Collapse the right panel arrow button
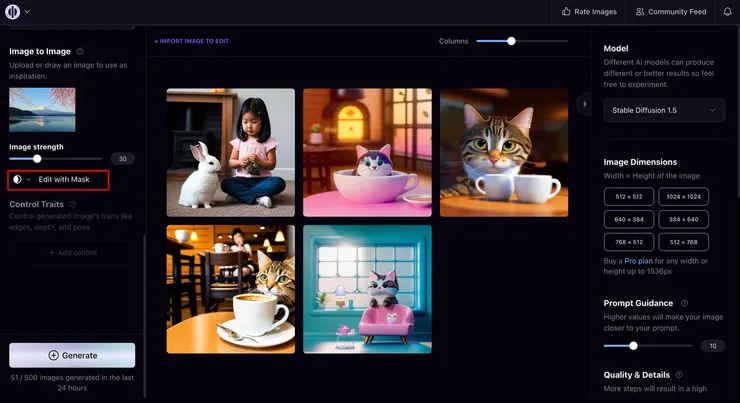The width and height of the screenshot is (740, 403). [x=584, y=104]
